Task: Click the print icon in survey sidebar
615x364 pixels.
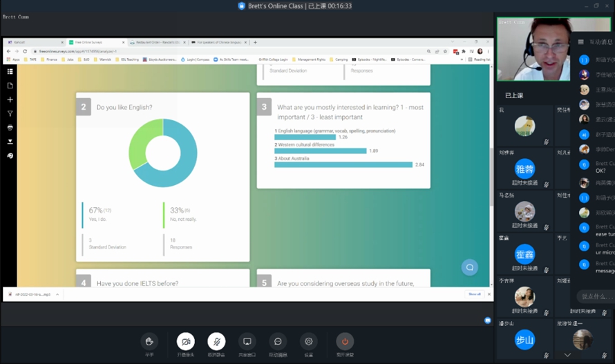Action: (10, 128)
